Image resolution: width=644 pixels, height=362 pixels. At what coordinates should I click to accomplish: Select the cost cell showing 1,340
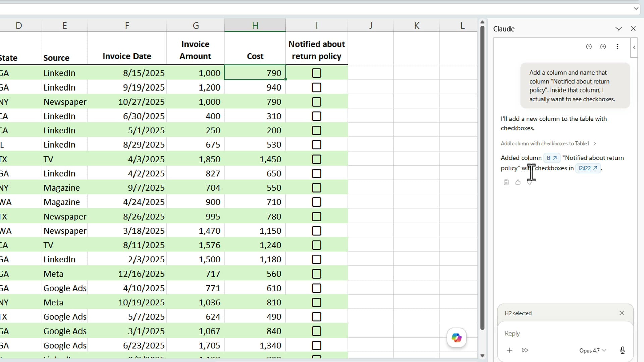[x=255, y=346]
